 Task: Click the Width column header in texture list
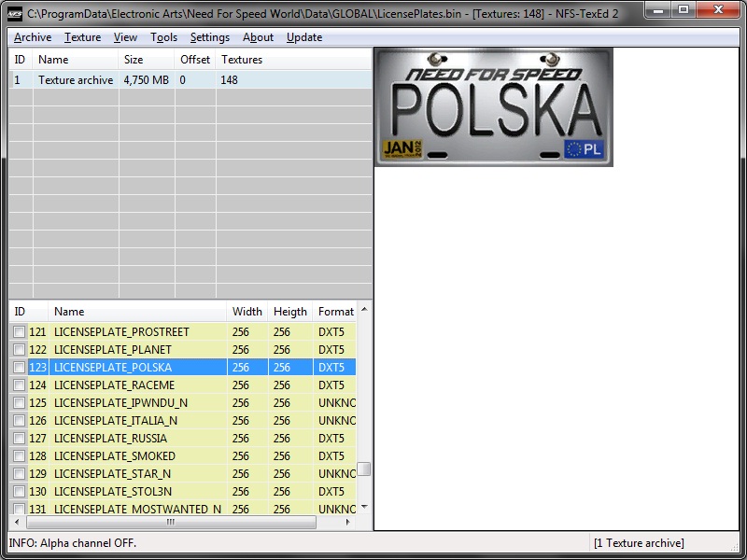tap(247, 312)
